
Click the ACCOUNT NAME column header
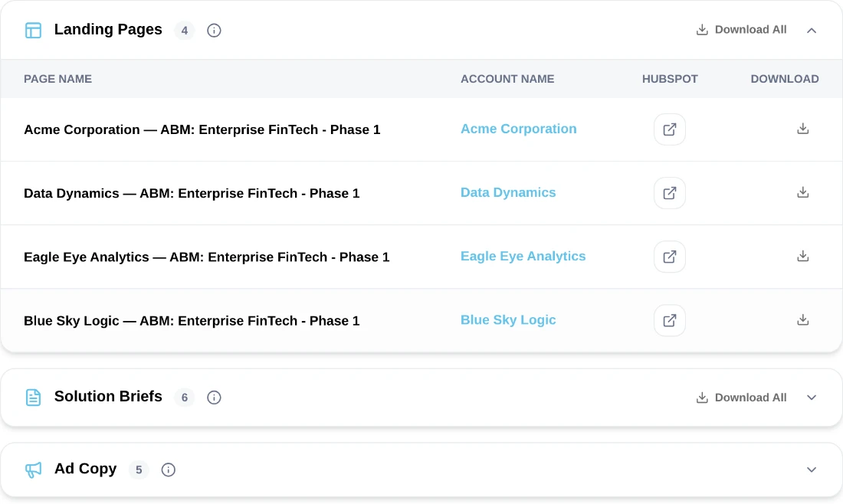(507, 79)
